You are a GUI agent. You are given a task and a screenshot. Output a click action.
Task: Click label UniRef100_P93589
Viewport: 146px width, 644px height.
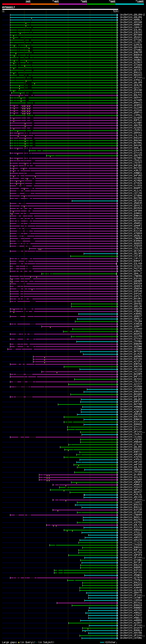[x=131, y=387]
